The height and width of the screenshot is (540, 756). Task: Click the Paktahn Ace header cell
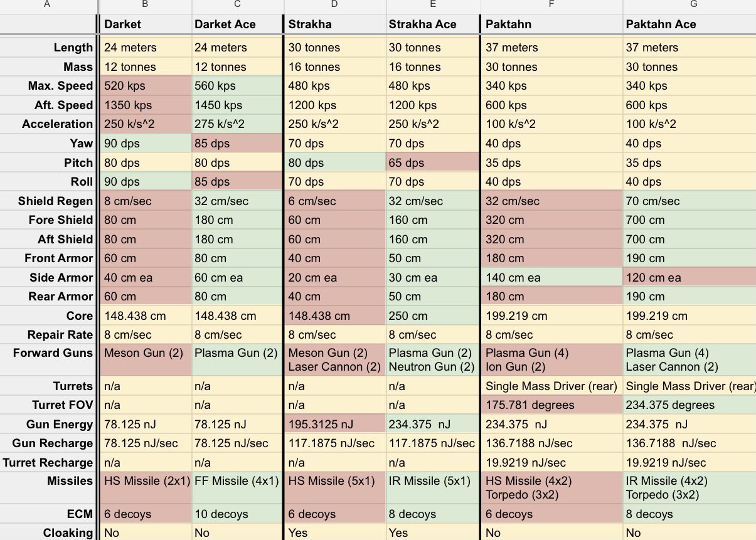pos(689,24)
